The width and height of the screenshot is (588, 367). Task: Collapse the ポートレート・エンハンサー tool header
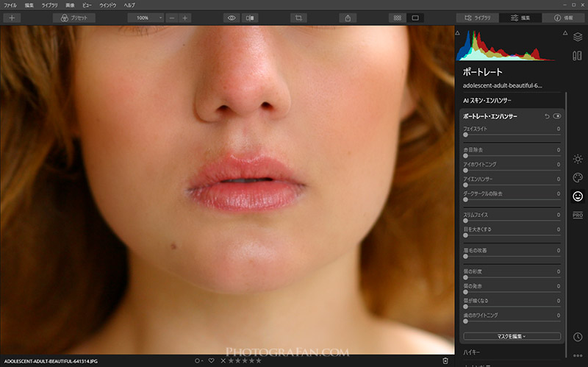tap(490, 116)
